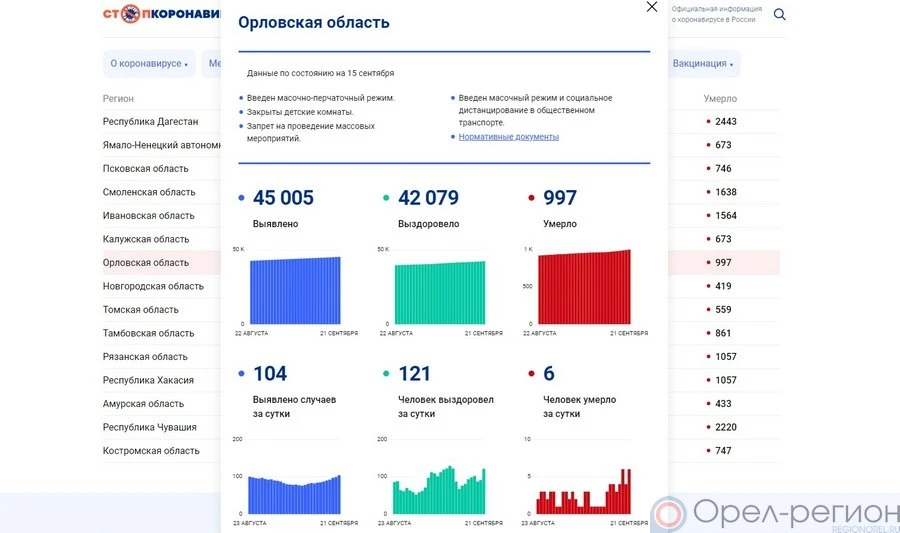Image resolution: width=900 pixels, height=533 pixels.
Task: Click the green Выздоровело bar chart
Action: (439, 292)
